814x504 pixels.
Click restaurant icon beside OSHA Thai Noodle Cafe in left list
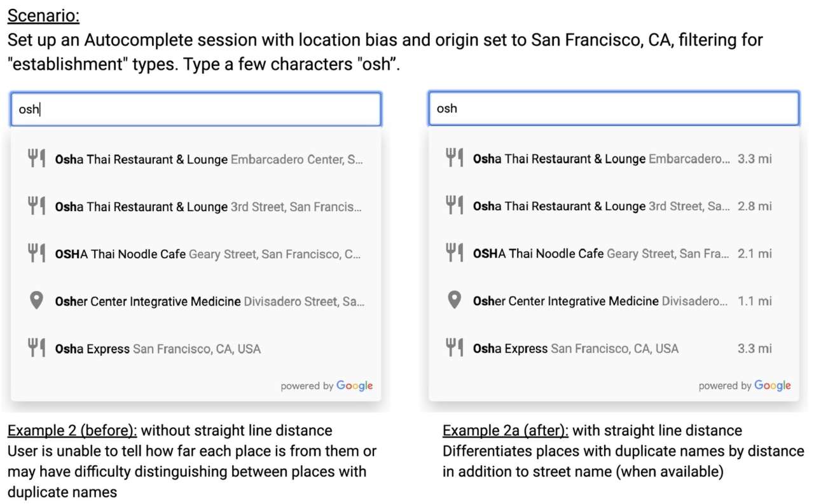pos(36,254)
